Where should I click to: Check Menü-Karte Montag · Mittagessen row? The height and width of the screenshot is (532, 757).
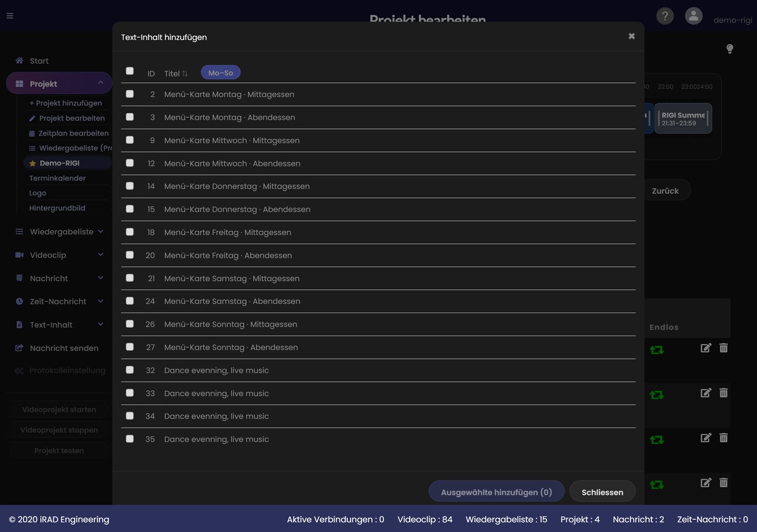tap(130, 94)
